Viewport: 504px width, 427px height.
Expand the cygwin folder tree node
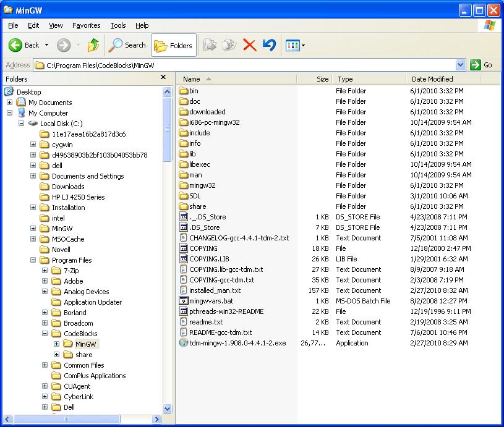(x=33, y=145)
